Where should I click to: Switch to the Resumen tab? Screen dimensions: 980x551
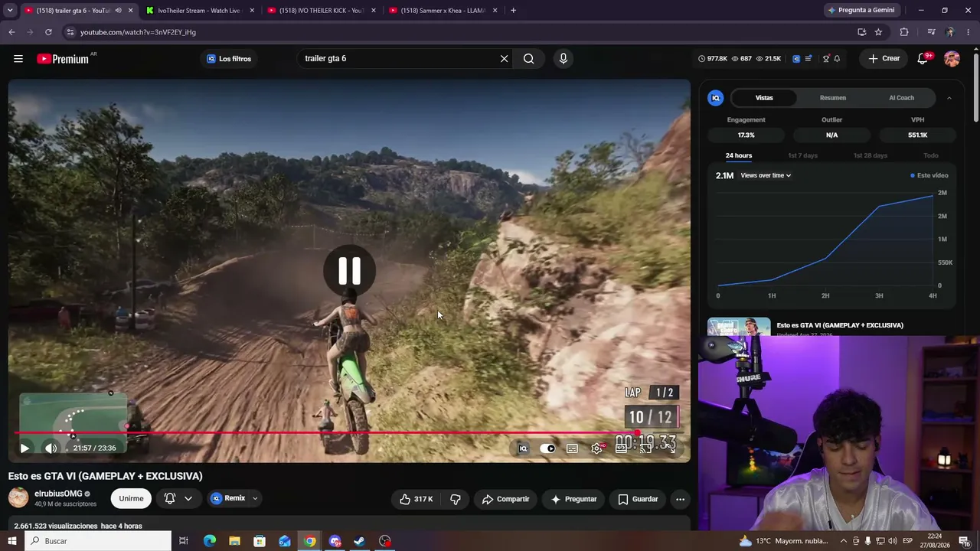click(833, 98)
